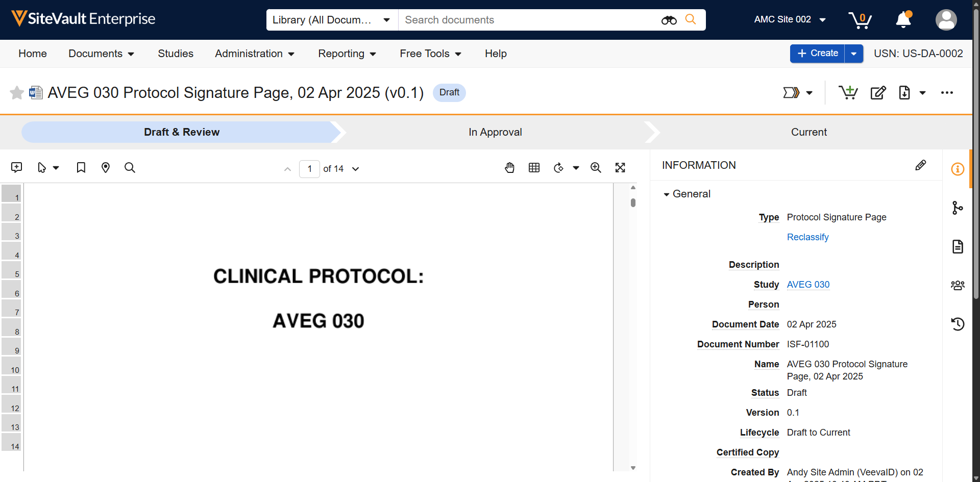Zoom in with the magnifier plus icon
The image size is (980, 482).
(596, 168)
